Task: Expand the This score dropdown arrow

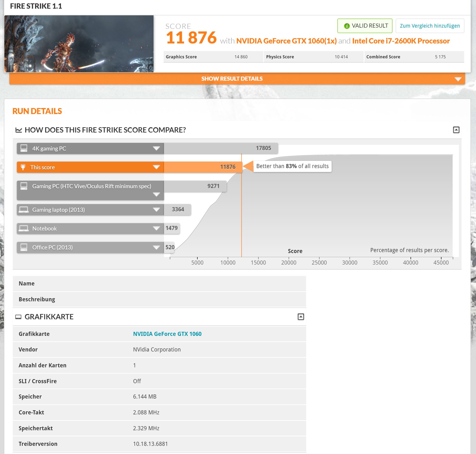Action: [156, 167]
